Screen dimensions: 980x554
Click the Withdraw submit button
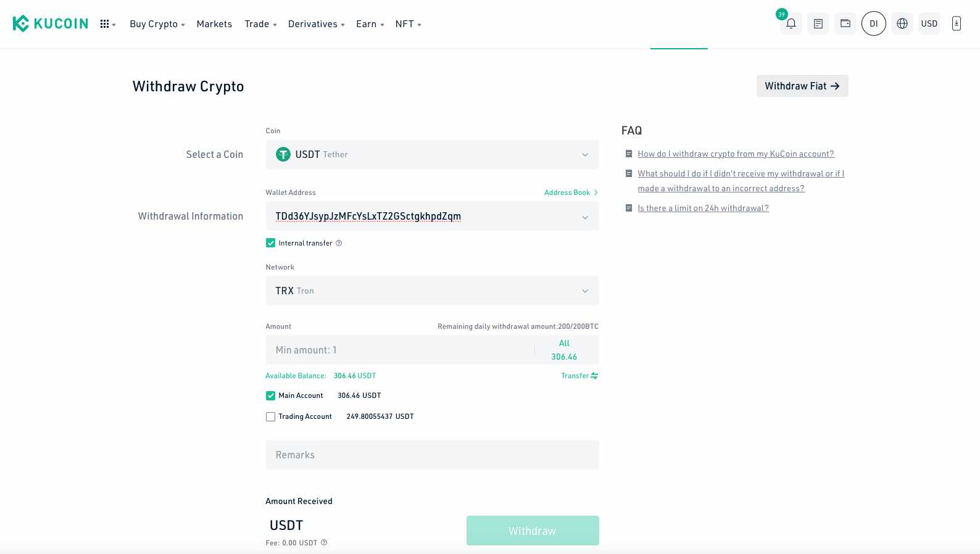pos(533,531)
